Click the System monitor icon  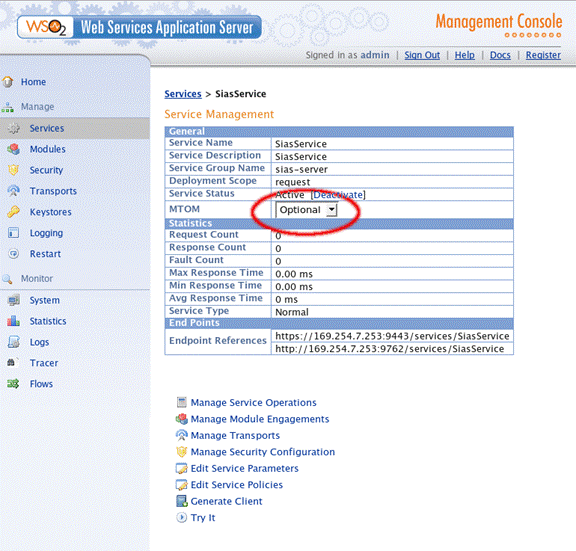(x=14, y=300)
